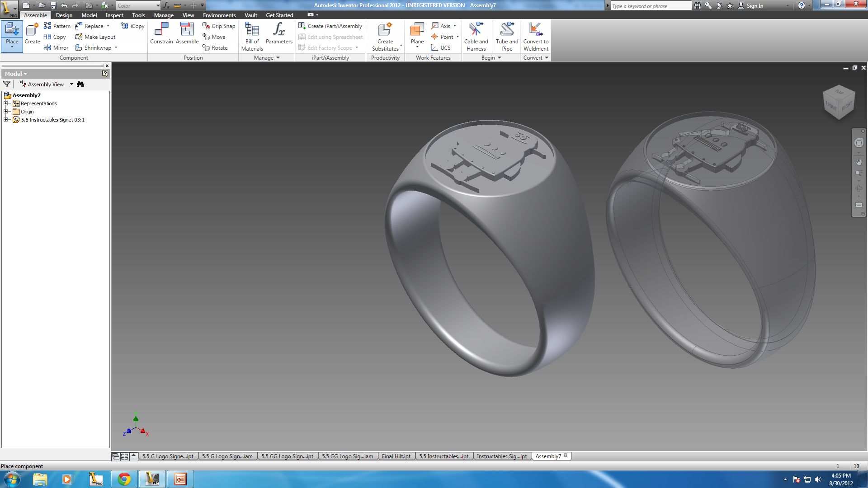
Task: Start the iCopy tool
Action: [x=133, y=26]
